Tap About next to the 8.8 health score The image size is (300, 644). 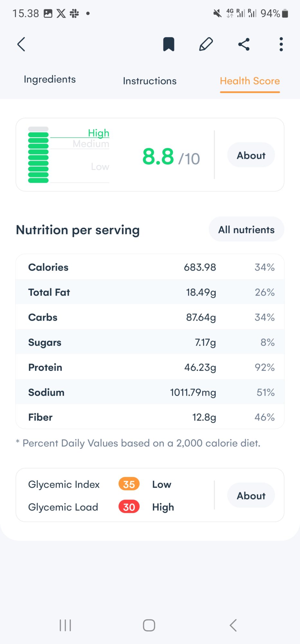[251, 155]
